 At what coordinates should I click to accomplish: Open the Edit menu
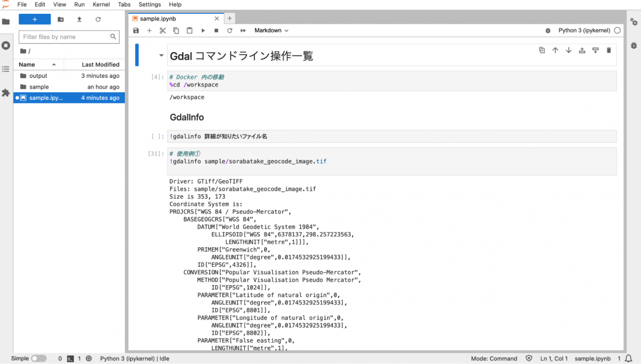pyautogui.click(x=40, y=4)
